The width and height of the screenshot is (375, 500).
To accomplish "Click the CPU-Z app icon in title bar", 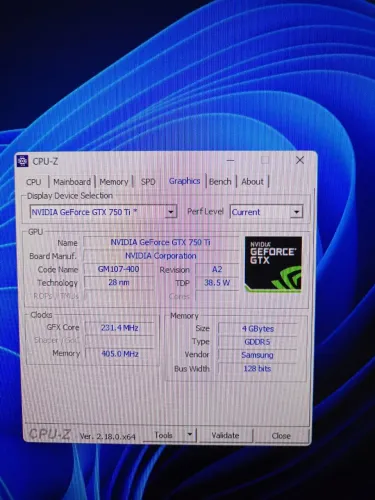I will [22, 161].
